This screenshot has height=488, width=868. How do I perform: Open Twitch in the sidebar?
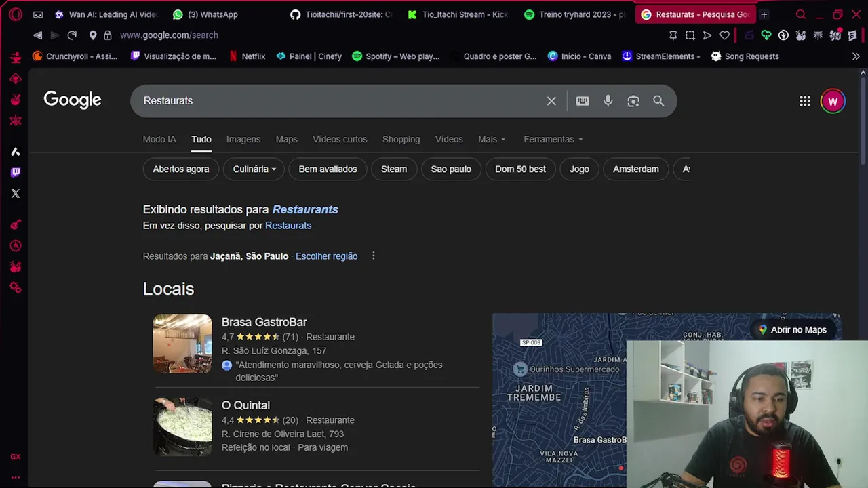tap(16, 172)
